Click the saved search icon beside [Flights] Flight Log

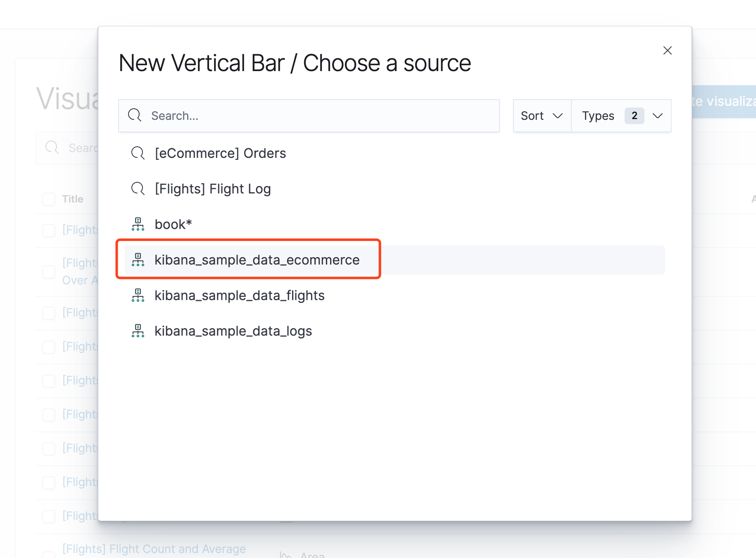[138, 189]
